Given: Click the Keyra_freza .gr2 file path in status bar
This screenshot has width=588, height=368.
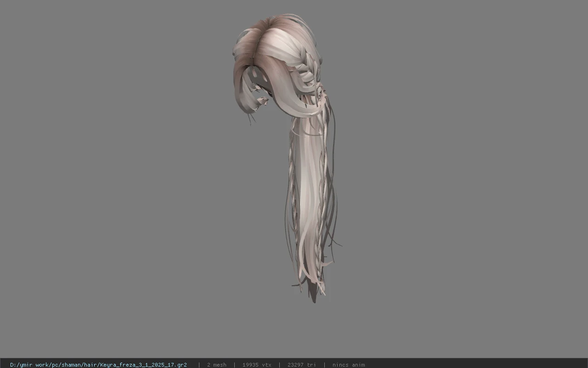Looking at the screenshot, I should tap(98, 365).
